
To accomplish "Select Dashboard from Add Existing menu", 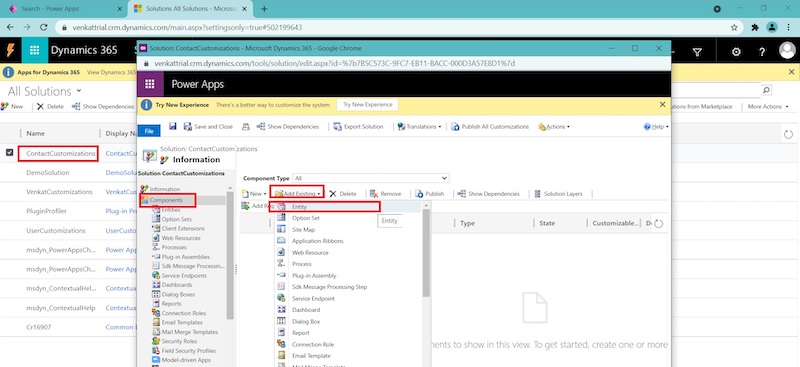I will [x=306, y=310].
